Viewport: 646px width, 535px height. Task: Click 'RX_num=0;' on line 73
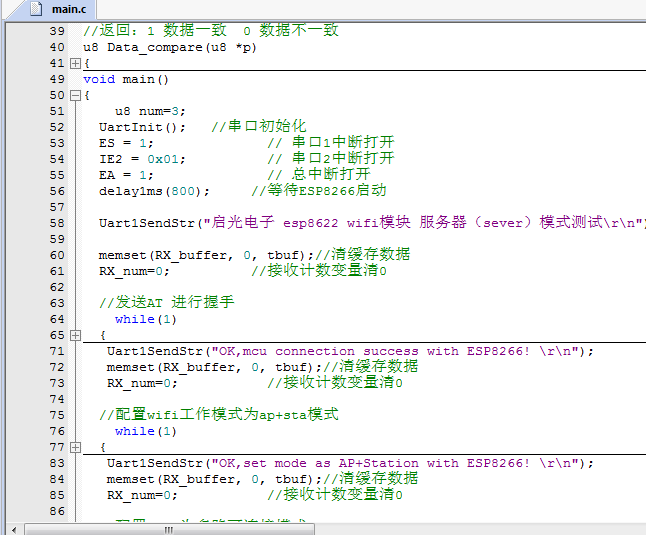coord(142,383)
